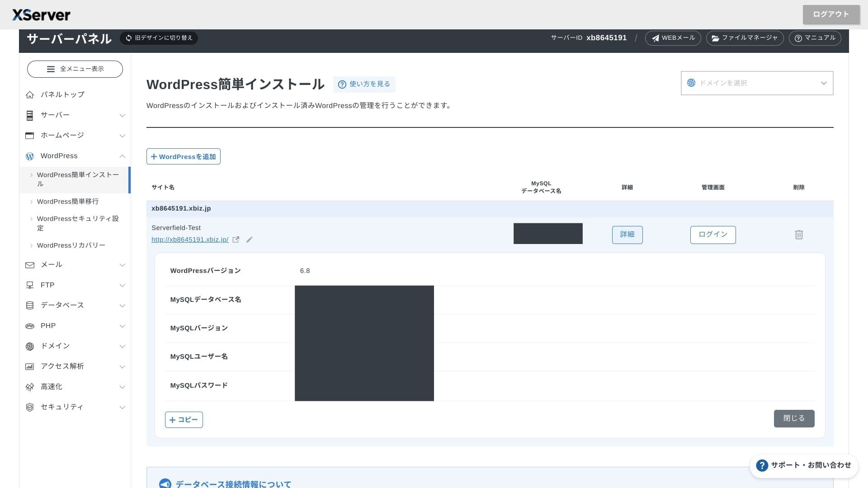This screenshot has width=868, height=488.
Task: Click the xb8645191.xbiz.jp domain row text
Action: [x=181, y=209]
